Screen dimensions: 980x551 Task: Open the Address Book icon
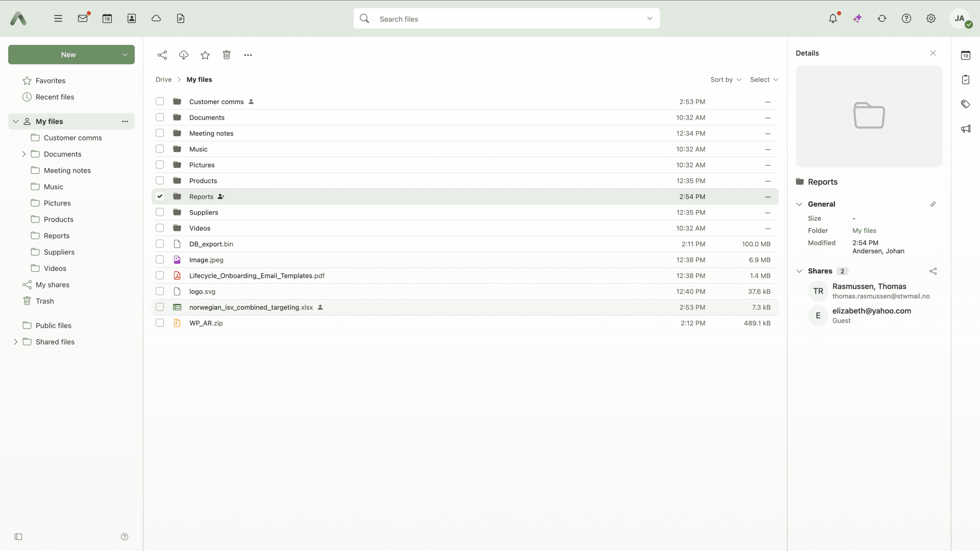point(131,18)
